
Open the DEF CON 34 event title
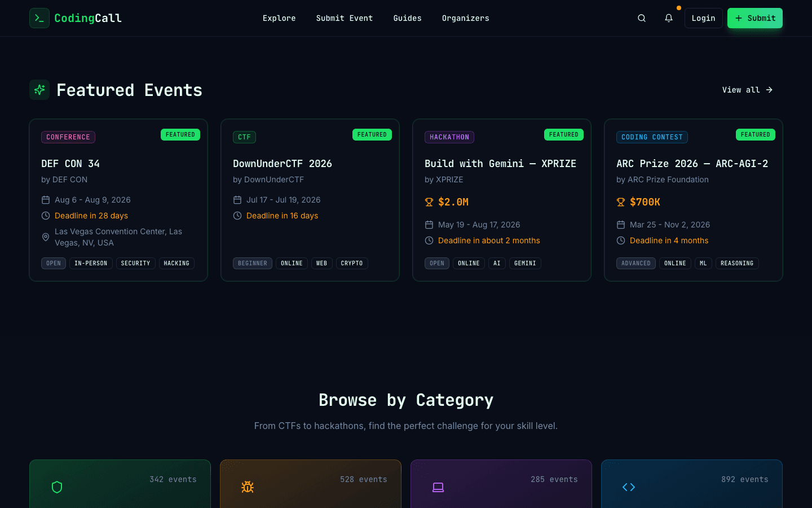(70, 164)
